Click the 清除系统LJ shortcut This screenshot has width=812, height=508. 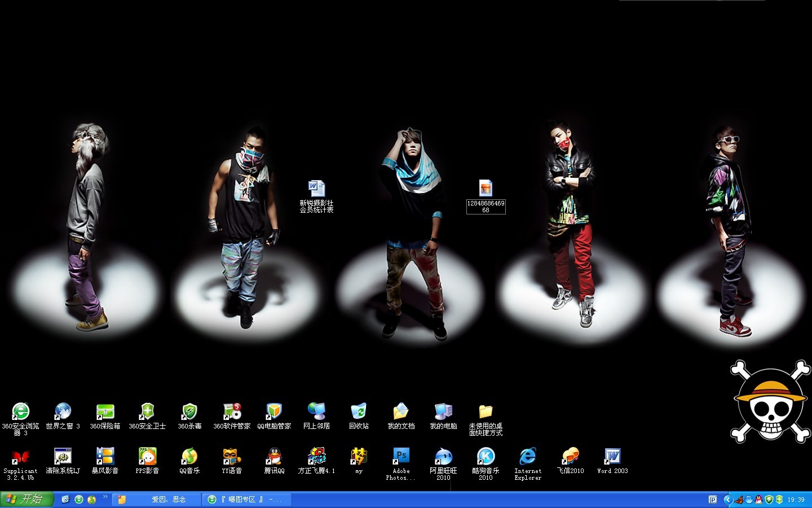(x=63, y=461)
